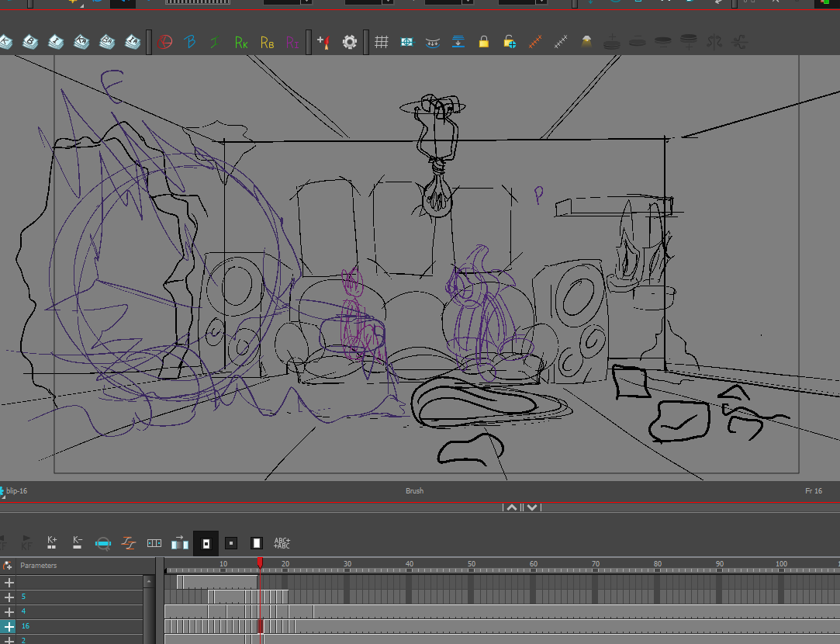Select the large white square button
Image resolution: width=840 pixels, height=644 pixels.
click(x=257, y=543)
